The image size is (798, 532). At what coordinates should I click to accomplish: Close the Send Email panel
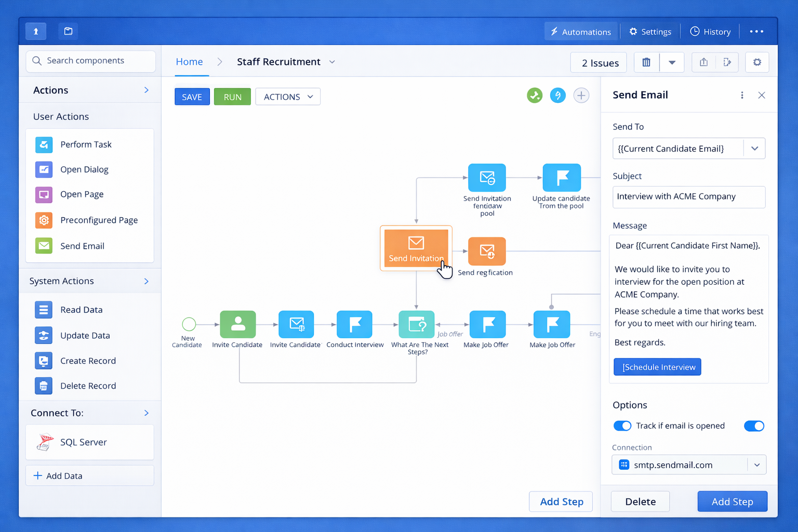tap(762, 95)
